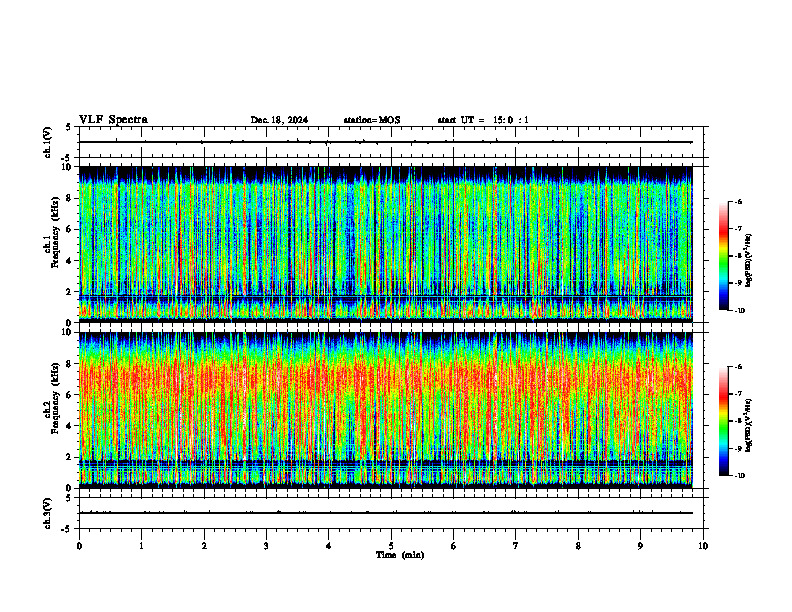Click time axis tick label "10"
Screen dimensions: 792x612
click(703, 546)
